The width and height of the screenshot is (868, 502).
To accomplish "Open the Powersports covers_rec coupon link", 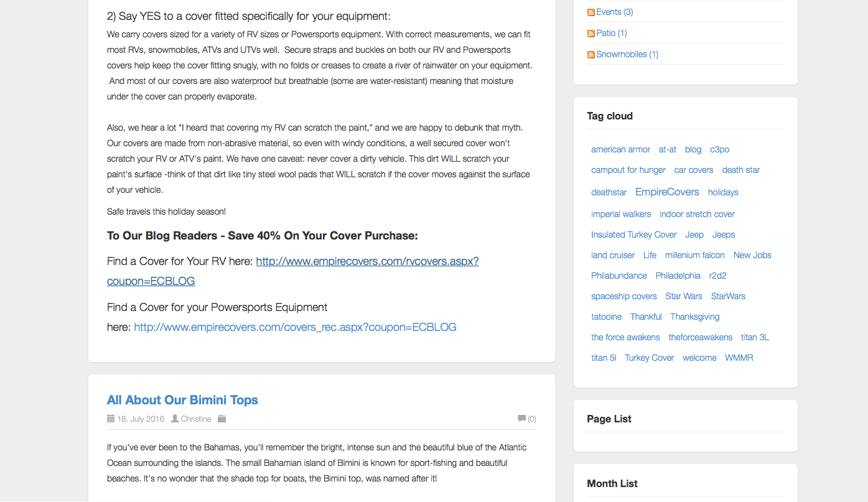I will pyautogui.click(x=295, y=327).
